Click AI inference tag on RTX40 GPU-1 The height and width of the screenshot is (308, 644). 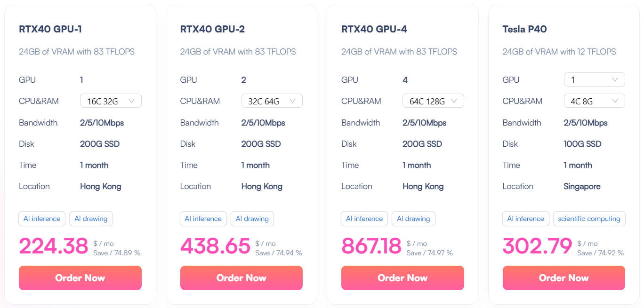(x=42, y=219)
